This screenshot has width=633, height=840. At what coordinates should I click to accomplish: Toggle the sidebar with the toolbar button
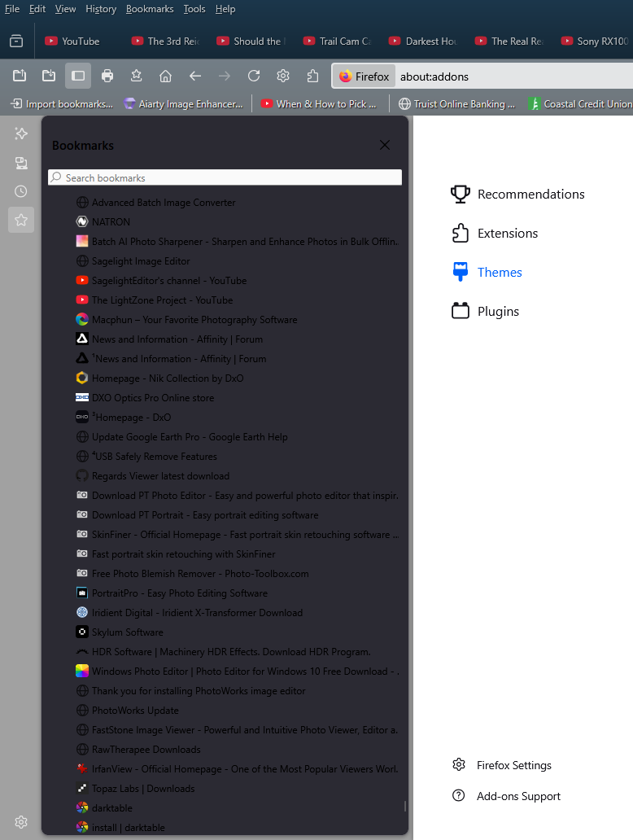coord(78,76)
